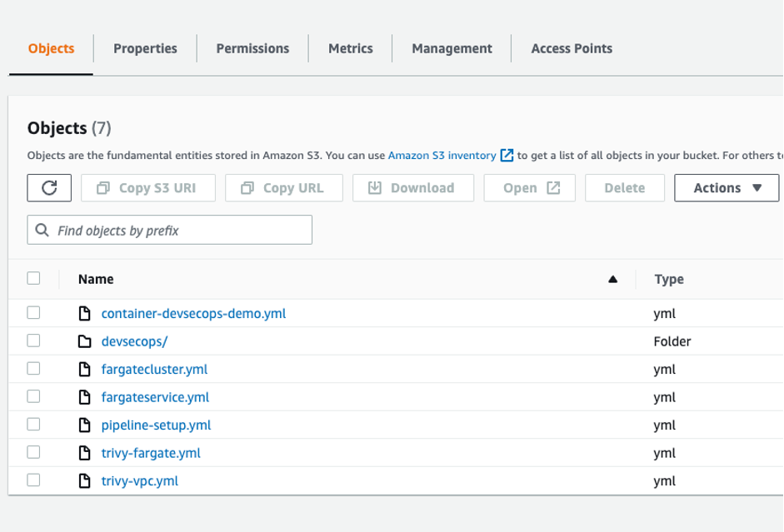This screenshot has height=532, width=784.
Task: Check the select-all box in the table header
Action: click(33, 278)
